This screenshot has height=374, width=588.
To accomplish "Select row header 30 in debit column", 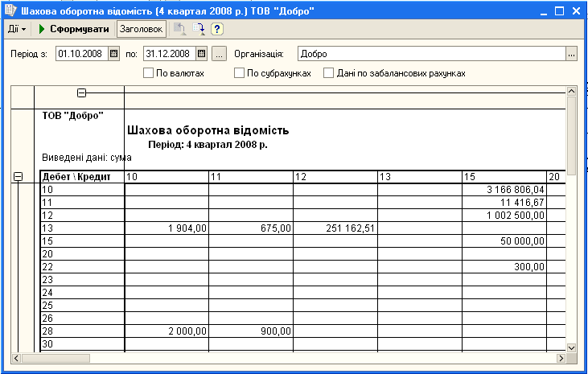I will pyautogui.click(x=82, y=344).
